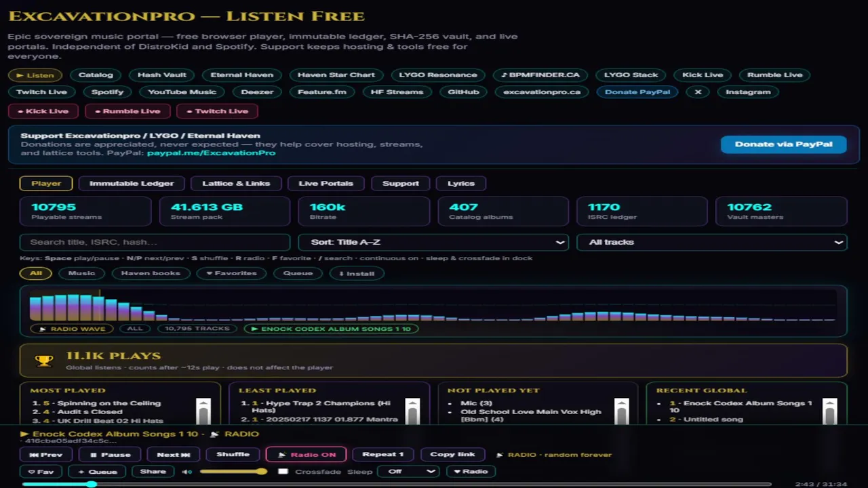Open the Support tab
This screenshot has width=868, height=488.
(401, 183)
